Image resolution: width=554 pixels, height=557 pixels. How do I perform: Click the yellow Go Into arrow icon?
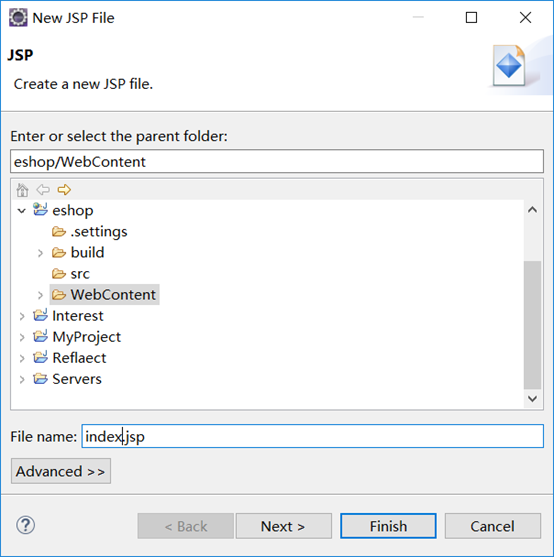(x=64, y=189)
